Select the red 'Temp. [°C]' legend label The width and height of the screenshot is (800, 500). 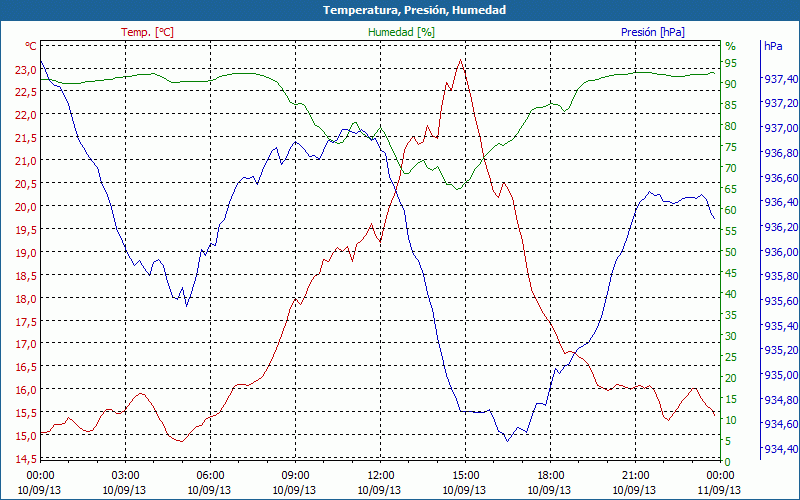pyautogui.click(x=147, y=32)
